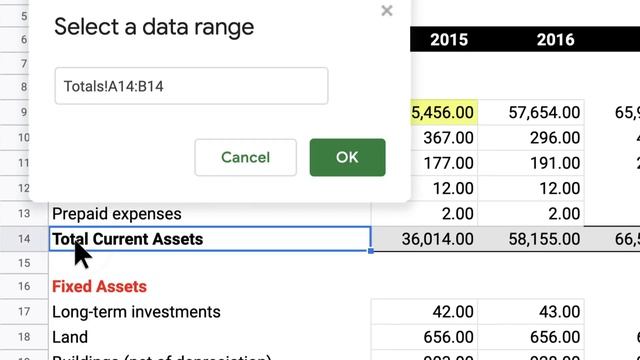Select the 58,155.00 total cell
The image size is (640, 360).
click(531, 239)
